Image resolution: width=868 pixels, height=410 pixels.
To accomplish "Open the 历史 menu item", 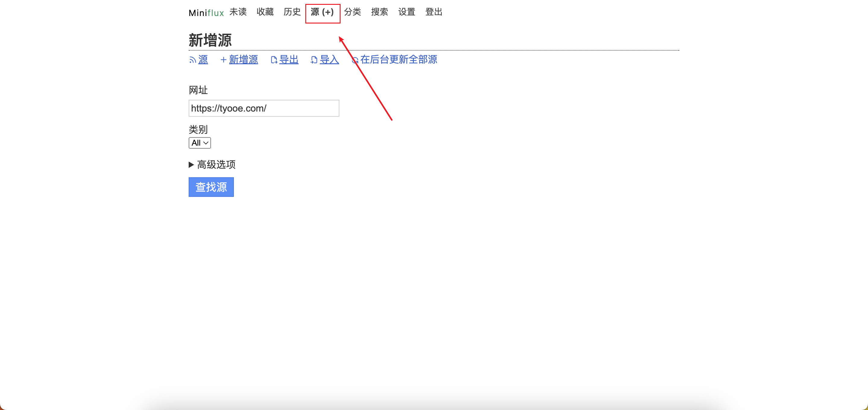I will [x=292, y=12].
